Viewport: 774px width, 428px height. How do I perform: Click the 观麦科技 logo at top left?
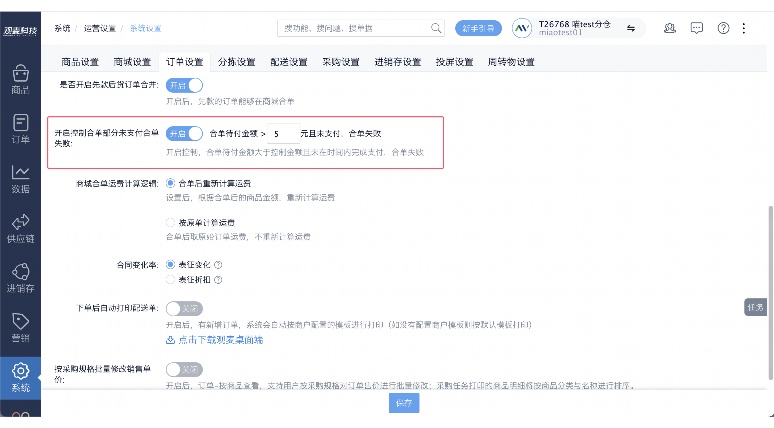point(20,31)
